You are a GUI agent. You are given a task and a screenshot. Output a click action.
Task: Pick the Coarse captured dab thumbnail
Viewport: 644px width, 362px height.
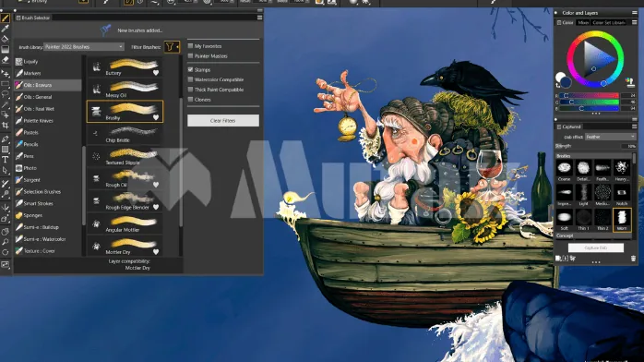pos(565,171)
